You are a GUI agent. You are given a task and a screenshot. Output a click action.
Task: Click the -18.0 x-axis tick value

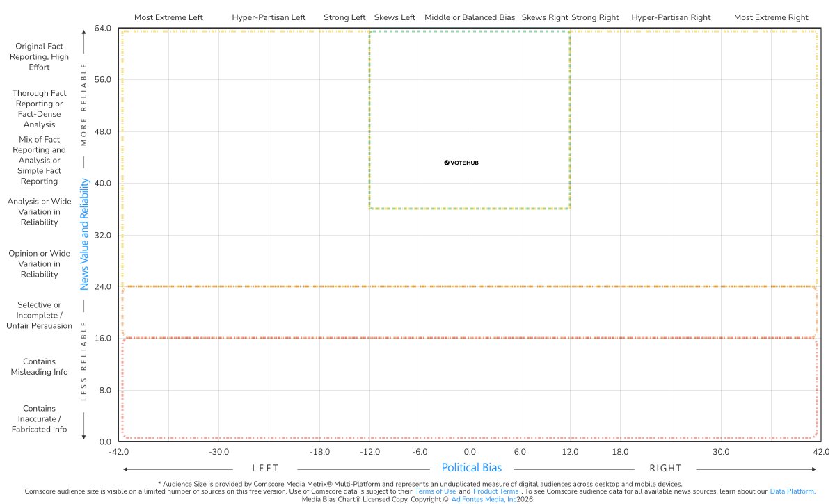pyautogui.click(x=319, y=452)
